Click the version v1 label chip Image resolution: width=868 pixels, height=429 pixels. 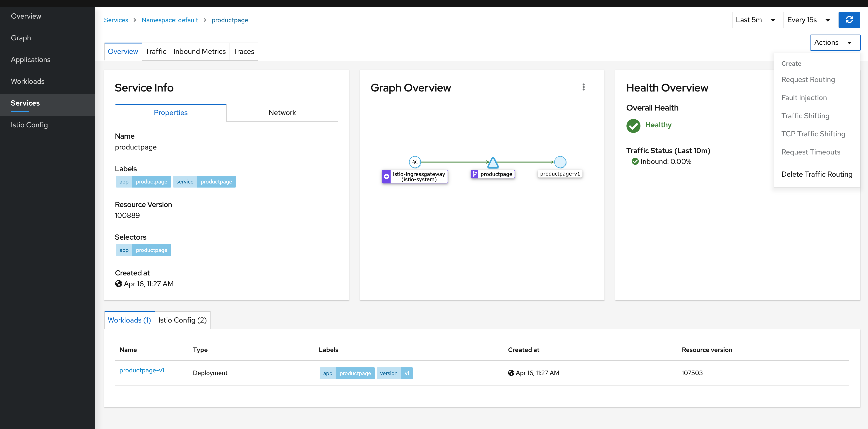395,373
